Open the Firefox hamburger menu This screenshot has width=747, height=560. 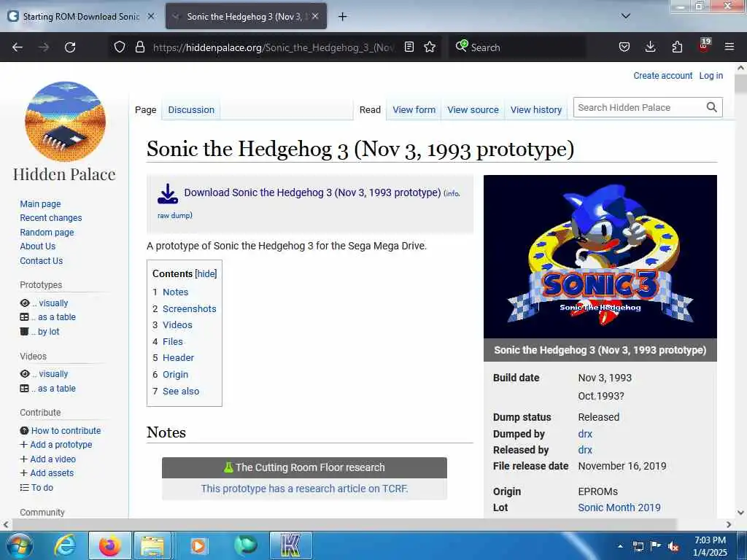coord(729,47)
